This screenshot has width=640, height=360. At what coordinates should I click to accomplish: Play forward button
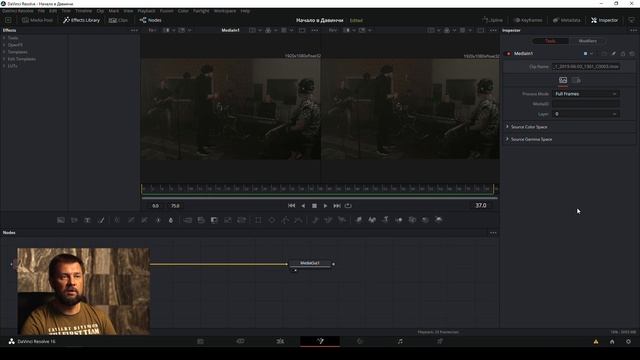tap(325, 206)
